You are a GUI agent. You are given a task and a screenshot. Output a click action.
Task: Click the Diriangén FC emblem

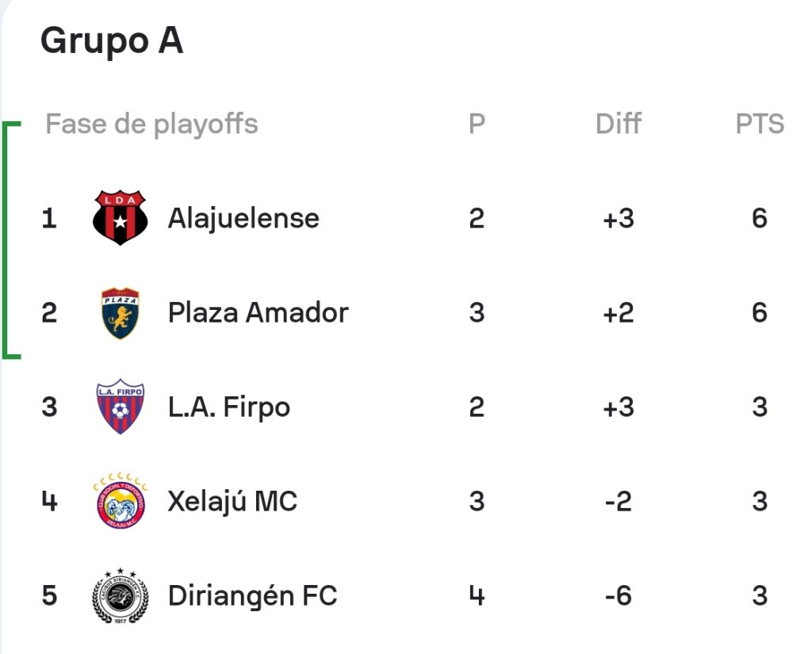[x=121, y=595]
